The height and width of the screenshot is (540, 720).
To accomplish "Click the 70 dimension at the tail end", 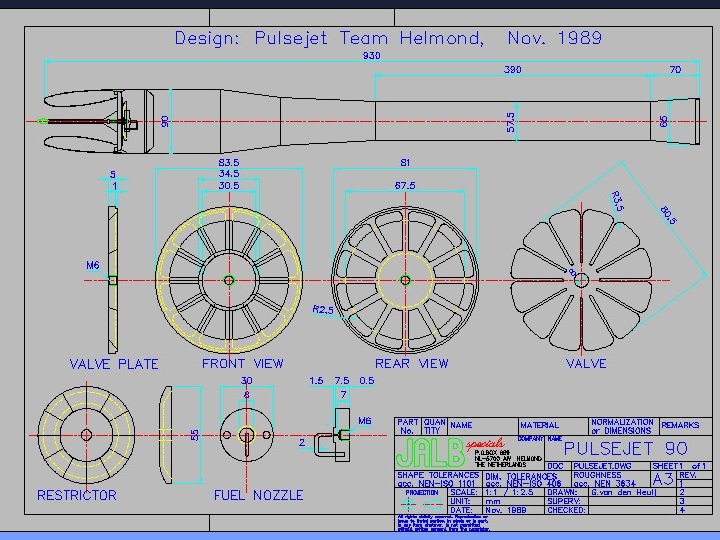I will tap(675, 69).
